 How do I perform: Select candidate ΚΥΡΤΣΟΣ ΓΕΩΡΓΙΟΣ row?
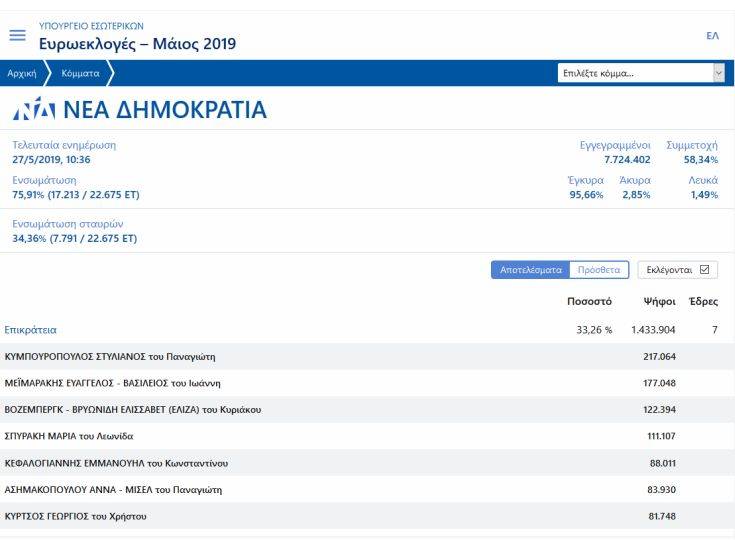point(76,516)
